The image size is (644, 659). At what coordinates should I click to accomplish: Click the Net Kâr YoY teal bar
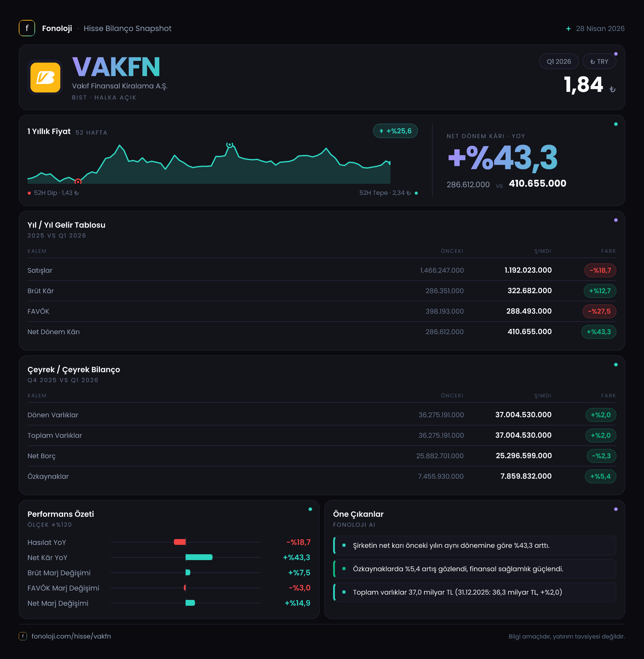click(x=199, y=557)
